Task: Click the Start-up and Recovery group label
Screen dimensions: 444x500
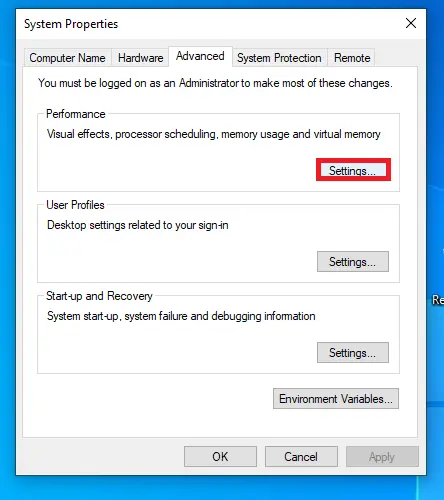Action: [x=99, y=296]
